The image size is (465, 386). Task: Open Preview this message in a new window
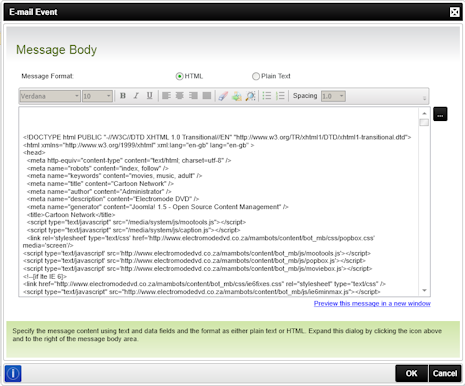(x=372, y=303)
